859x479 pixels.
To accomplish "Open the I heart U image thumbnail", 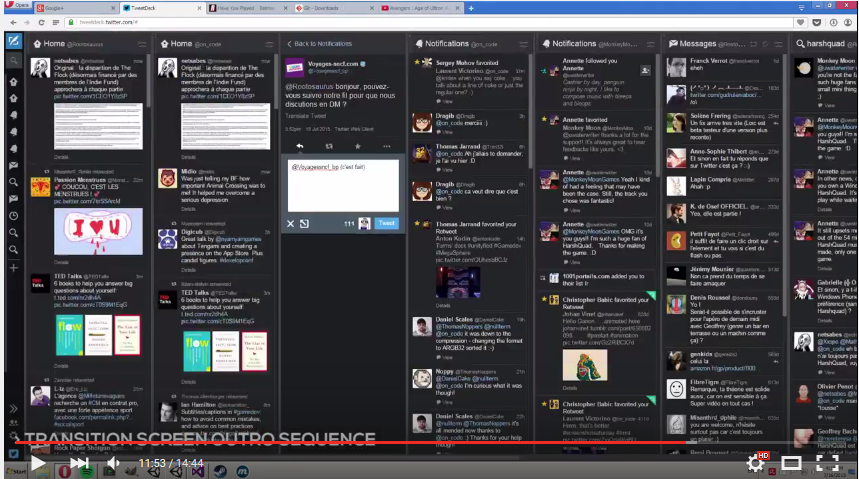I will pos(98,231).
